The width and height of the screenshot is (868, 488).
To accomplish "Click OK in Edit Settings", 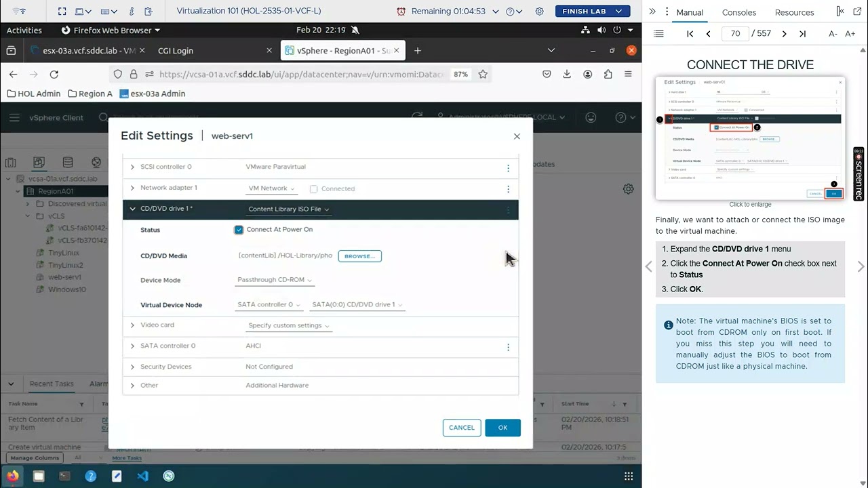I will (x=502, y=428).
